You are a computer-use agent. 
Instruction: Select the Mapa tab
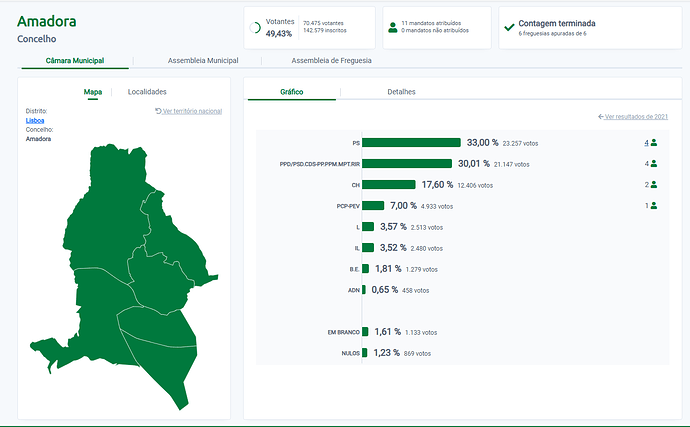pos(92,92)
